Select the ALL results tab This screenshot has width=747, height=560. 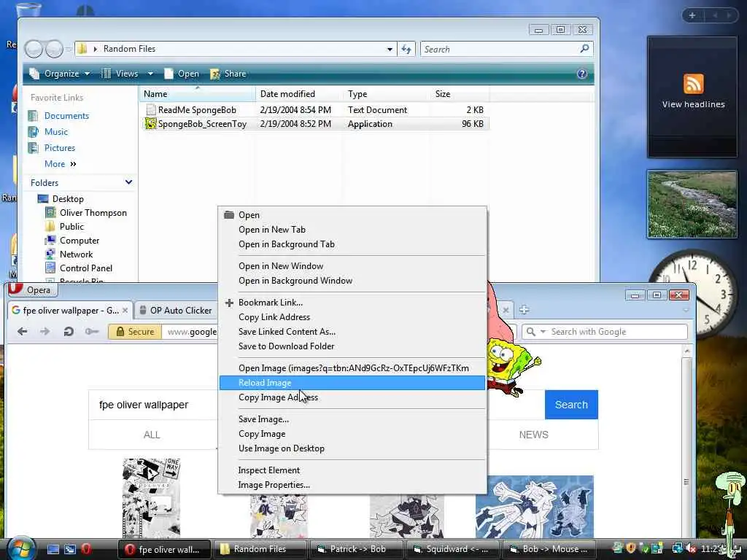tap(152, 435)
